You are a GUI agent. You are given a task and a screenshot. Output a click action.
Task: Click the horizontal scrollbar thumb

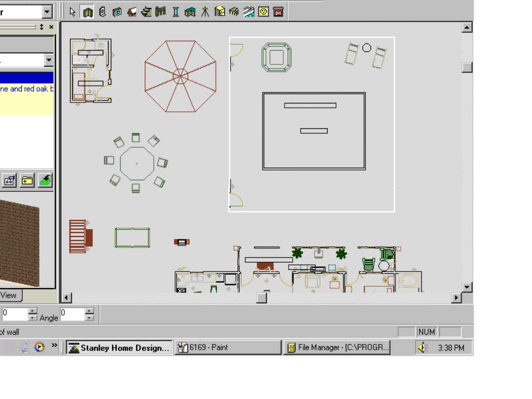262,298
